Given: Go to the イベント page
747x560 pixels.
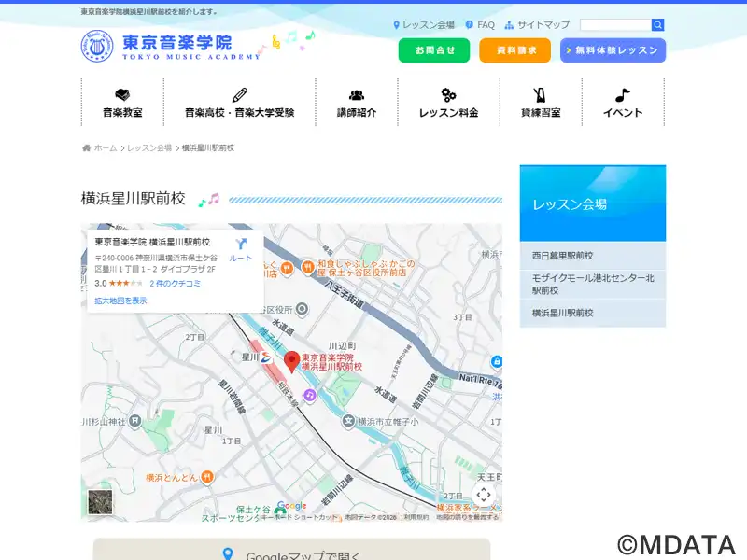Looking at the screenshot, I should click(623, 103).
